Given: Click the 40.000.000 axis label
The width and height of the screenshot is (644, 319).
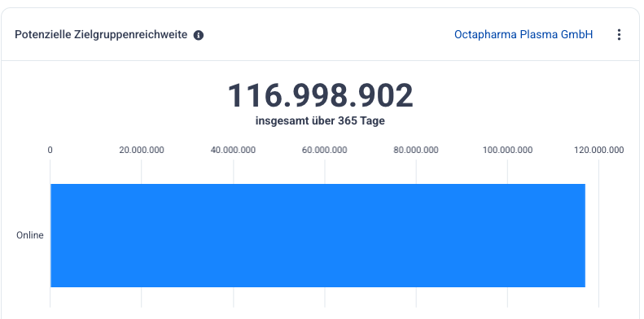Looking at the screenshot, I should point(234,151).
